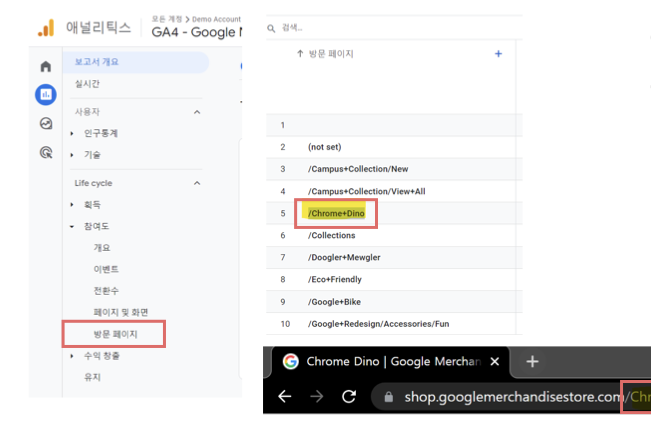
Task: Select the /Chrome+Dino row
Action: tap(394, 213)
